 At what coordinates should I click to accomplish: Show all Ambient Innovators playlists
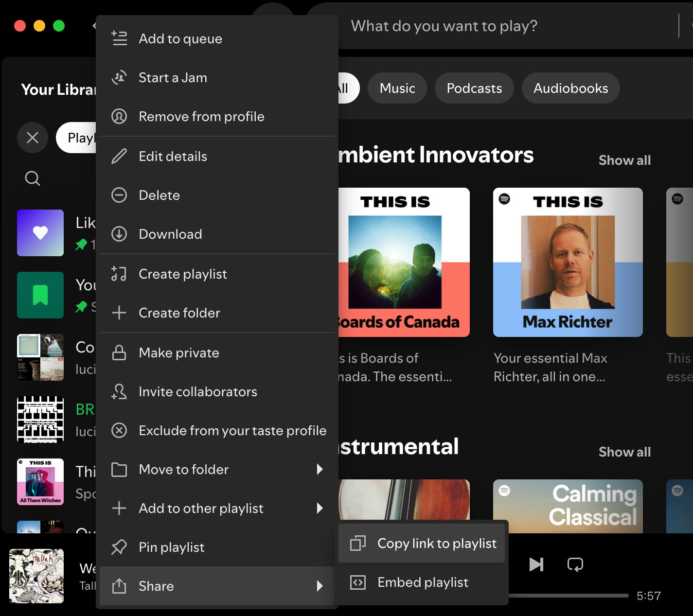tap(624, 160)
